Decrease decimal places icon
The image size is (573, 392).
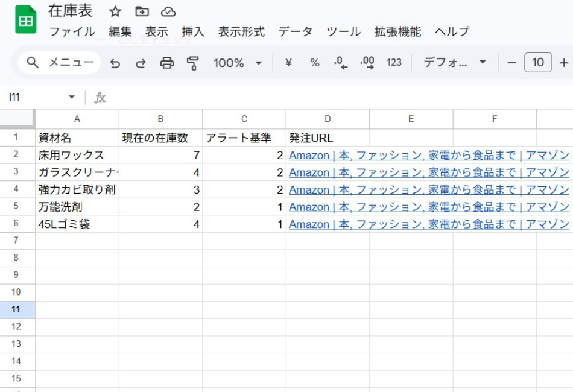click(x=340, y=62)
